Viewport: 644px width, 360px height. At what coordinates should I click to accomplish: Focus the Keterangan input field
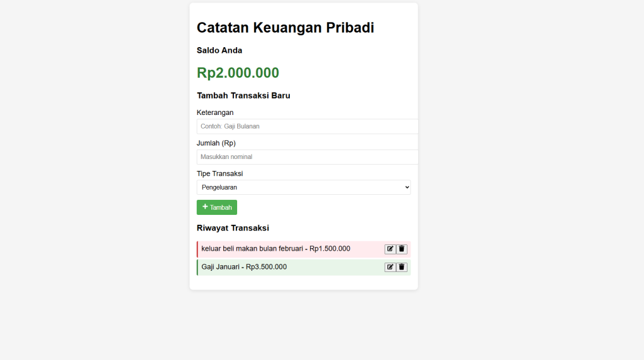coord(307,126)
